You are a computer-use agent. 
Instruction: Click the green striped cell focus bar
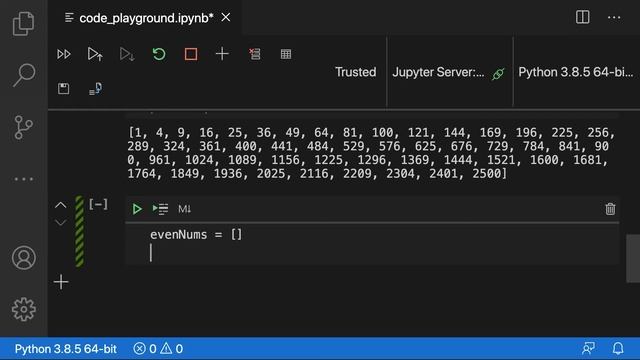[80, 231]
